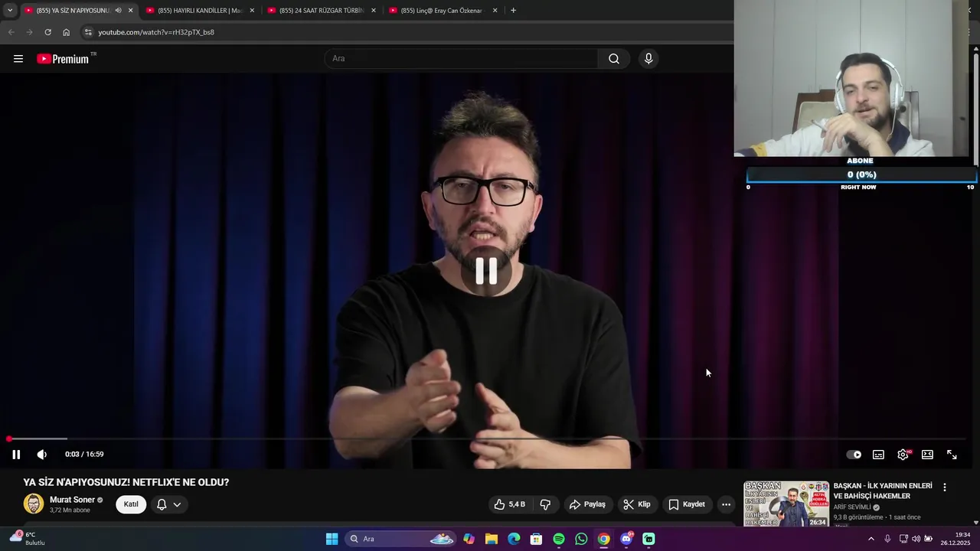Join channel with Katıl button
This screenshot has height=551, width=980.
[x=131, y=504]
